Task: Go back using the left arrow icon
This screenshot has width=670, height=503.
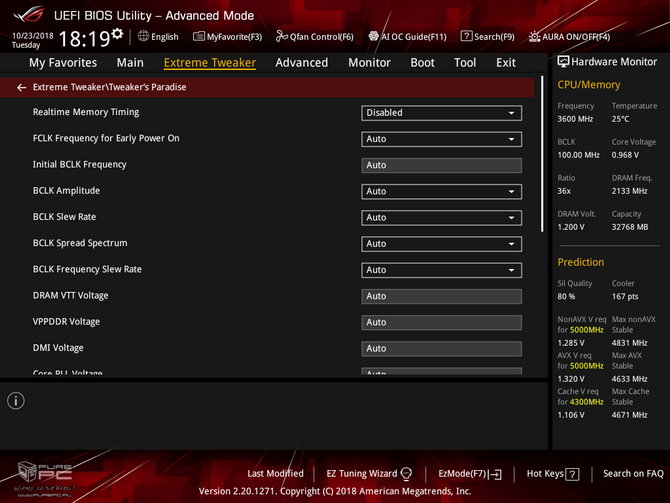Action: click(x=21, y=88)
